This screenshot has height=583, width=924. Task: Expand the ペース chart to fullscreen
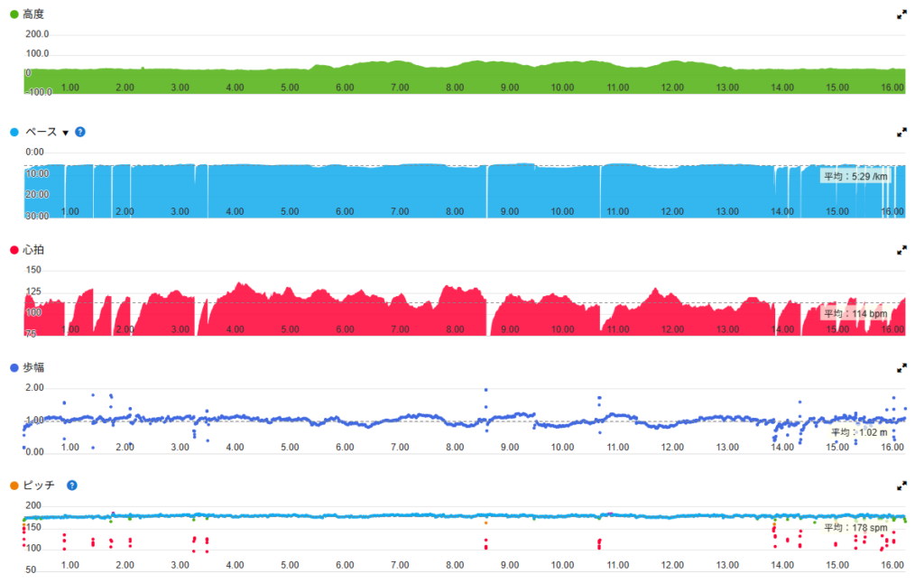[x=901, y=132]
